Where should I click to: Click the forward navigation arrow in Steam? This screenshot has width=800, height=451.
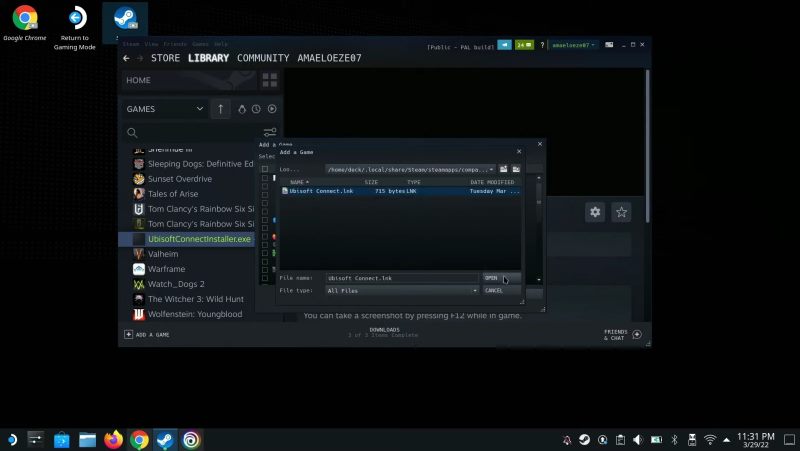tap(140, 58)
